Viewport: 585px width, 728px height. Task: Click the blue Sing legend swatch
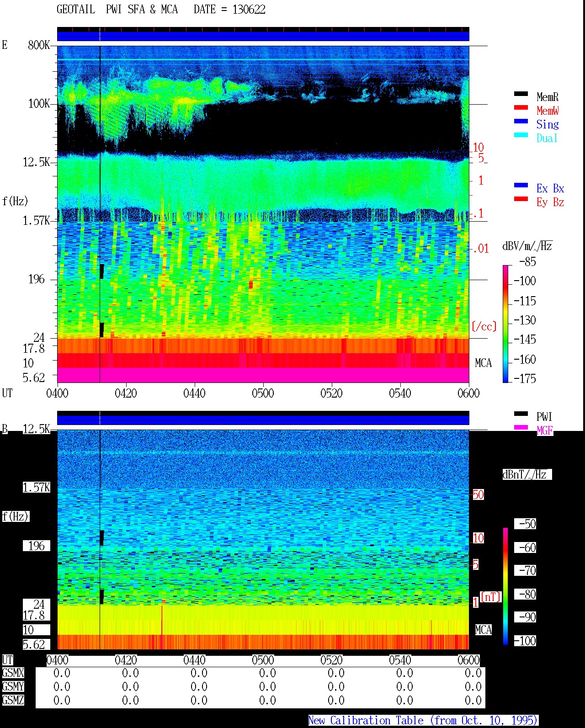(x=521, y=122)
